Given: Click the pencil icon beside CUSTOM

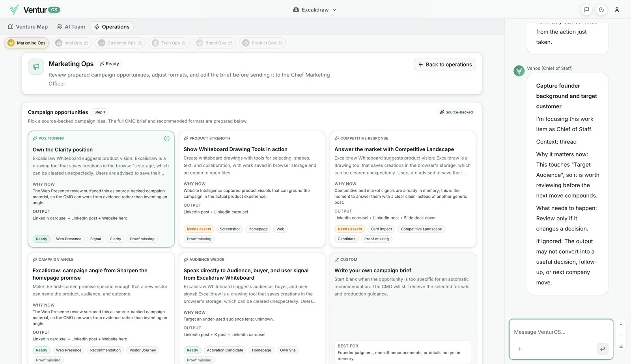Looking at the screenshot, I should coord(337,260).
